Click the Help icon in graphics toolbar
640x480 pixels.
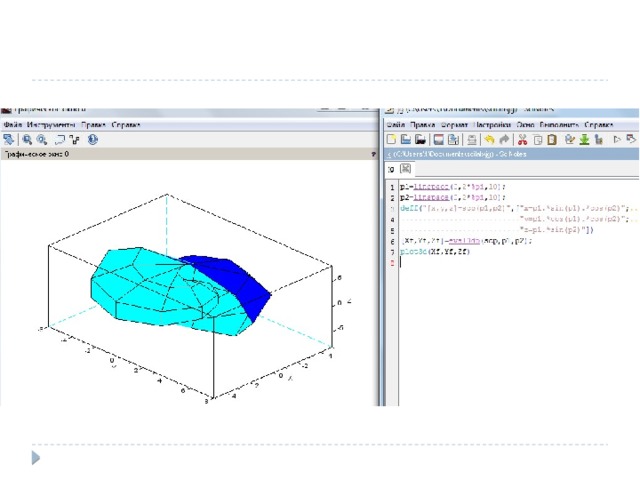93,140
